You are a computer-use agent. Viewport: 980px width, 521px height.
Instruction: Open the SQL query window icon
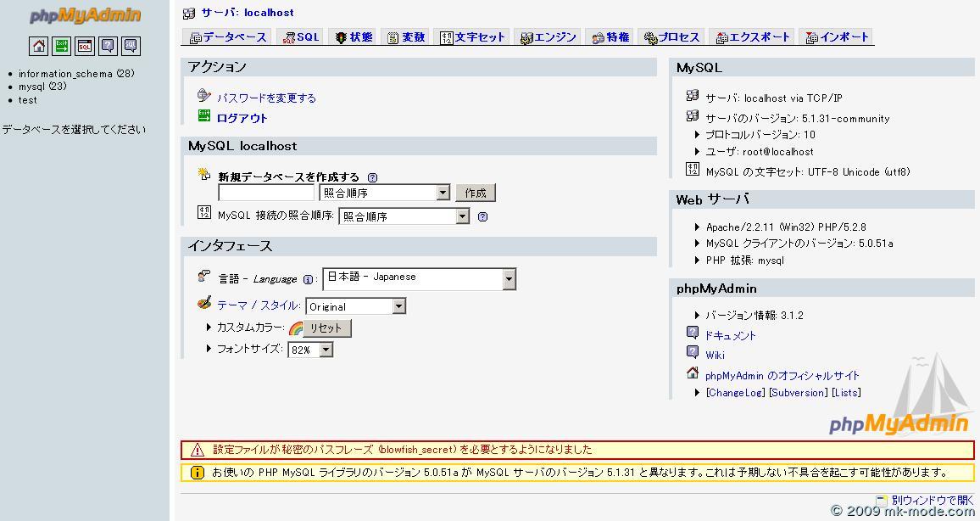point(85,47)
